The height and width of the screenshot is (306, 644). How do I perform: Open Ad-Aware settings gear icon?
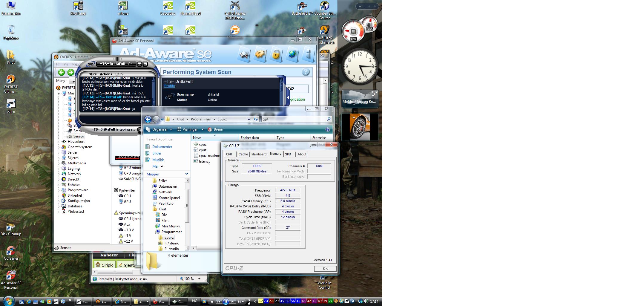pos(260,55)
